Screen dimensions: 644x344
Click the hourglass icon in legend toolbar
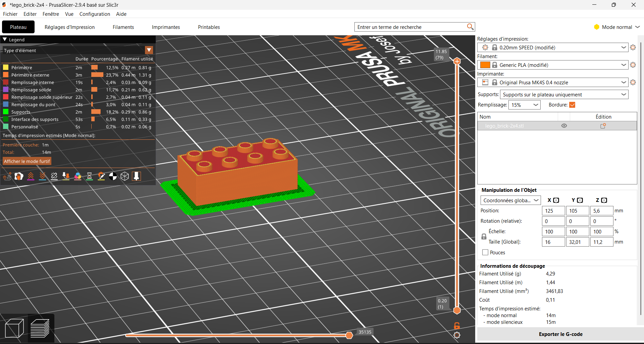point(89,176)
